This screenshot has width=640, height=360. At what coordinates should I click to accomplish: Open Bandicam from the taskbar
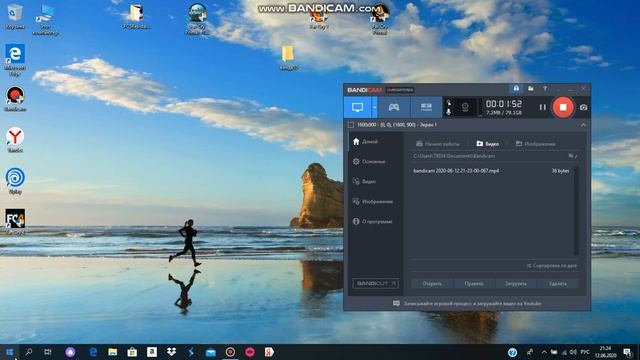pos(230,352)
